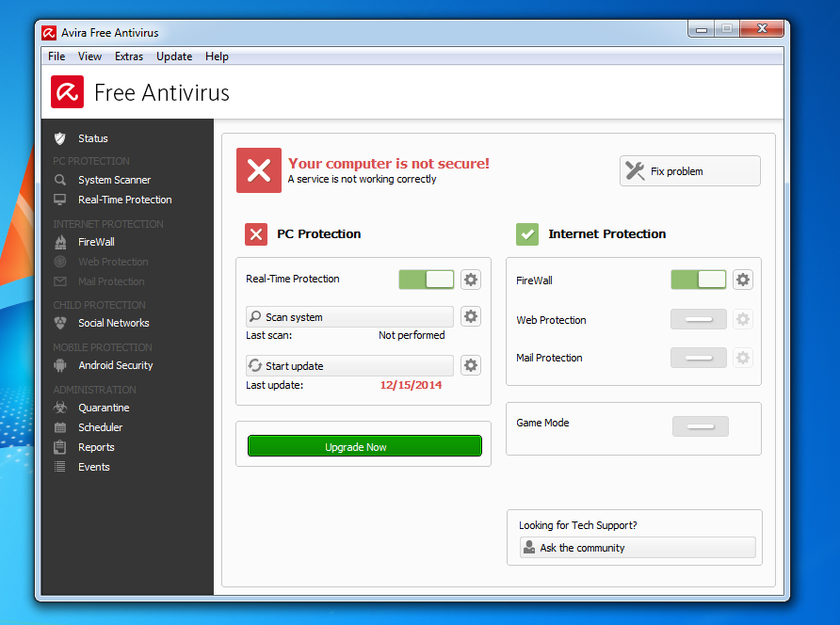The height and width of the screenshot is (625, 840).
Task: Toggle the Mail Protection switch
Action: pos(699,358)
